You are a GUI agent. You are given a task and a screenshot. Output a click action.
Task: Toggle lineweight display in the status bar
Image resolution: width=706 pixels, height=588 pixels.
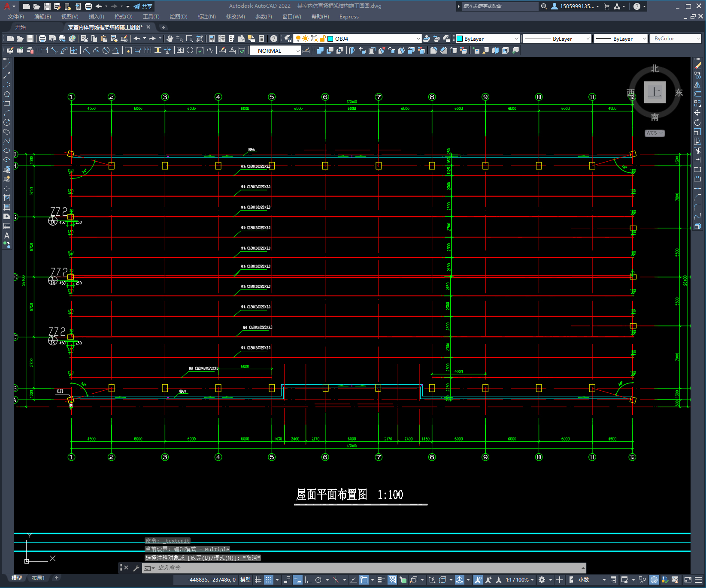click(x=381, y=580)
